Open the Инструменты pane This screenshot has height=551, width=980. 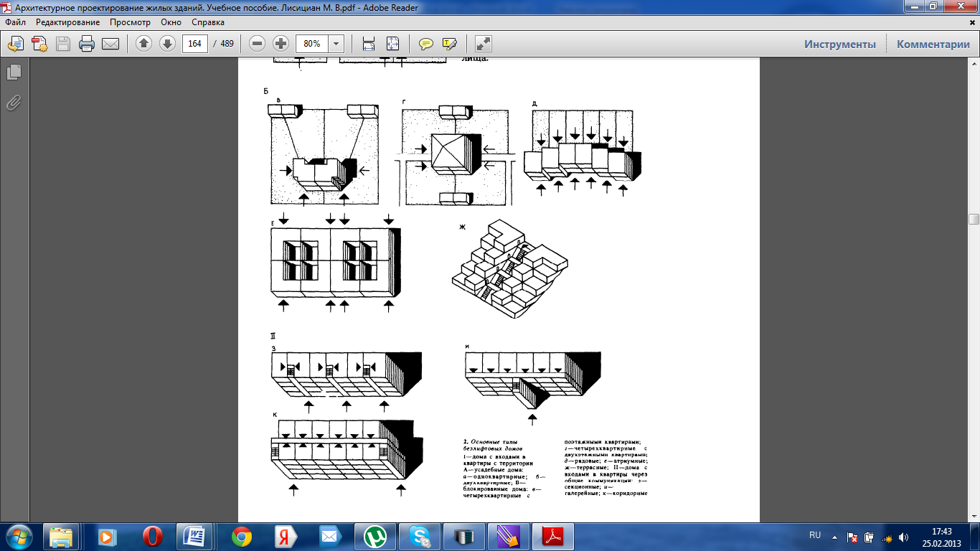[840, 44]
